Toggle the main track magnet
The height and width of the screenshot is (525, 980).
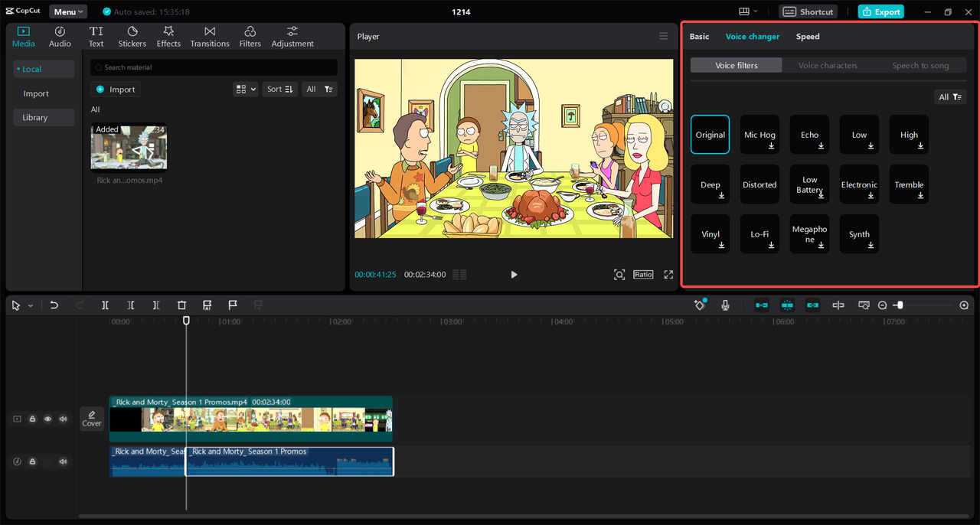pos(762,305)
